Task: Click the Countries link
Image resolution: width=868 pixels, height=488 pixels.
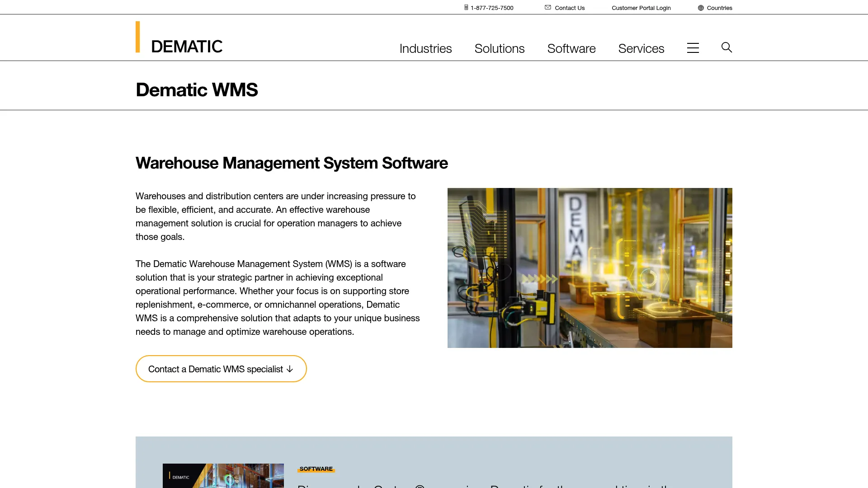Action: coord(719,7)
